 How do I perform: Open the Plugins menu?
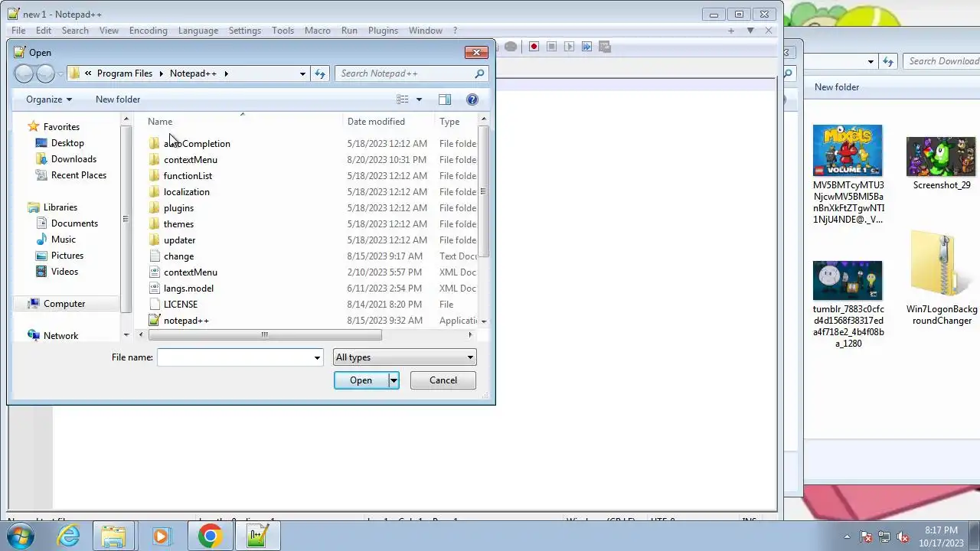coord(383,31)
